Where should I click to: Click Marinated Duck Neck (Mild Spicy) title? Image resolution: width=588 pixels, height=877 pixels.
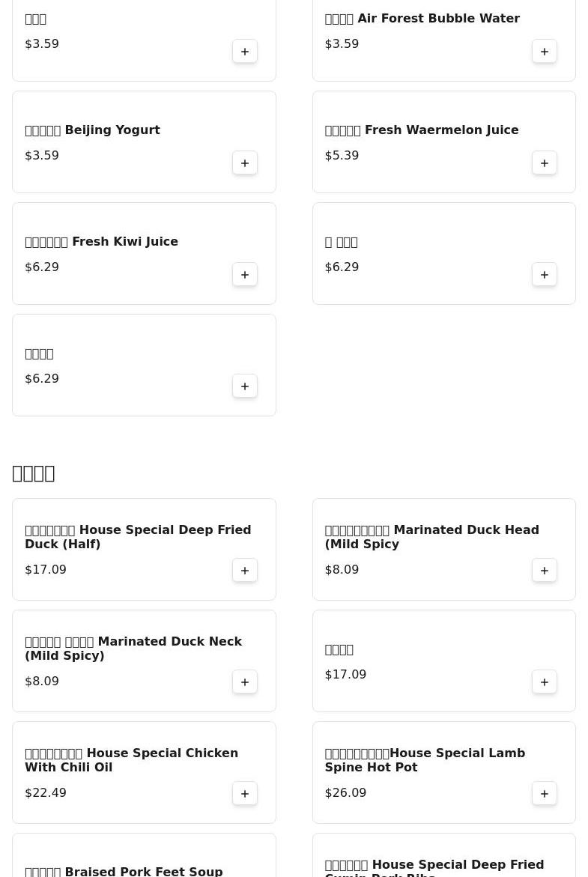click(133, 649)
